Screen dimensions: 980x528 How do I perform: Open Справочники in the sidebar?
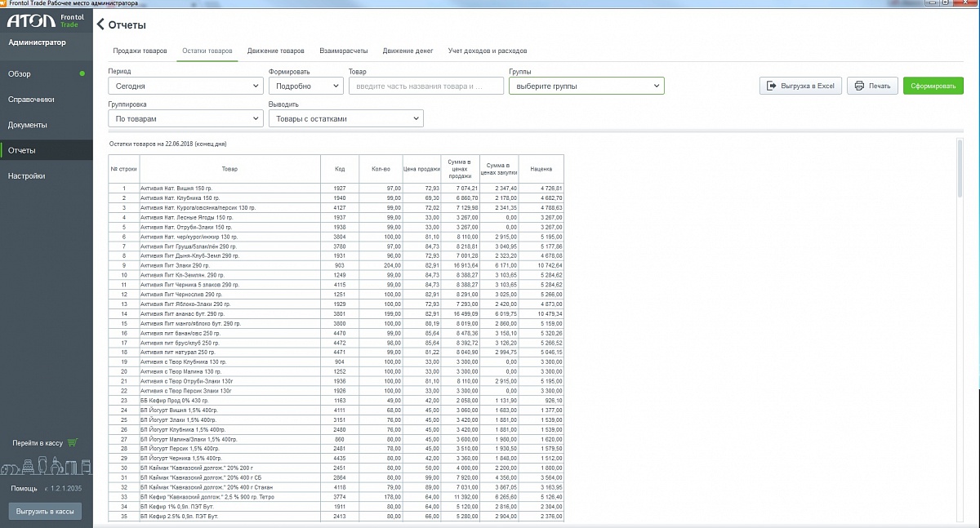click(31, 100)
